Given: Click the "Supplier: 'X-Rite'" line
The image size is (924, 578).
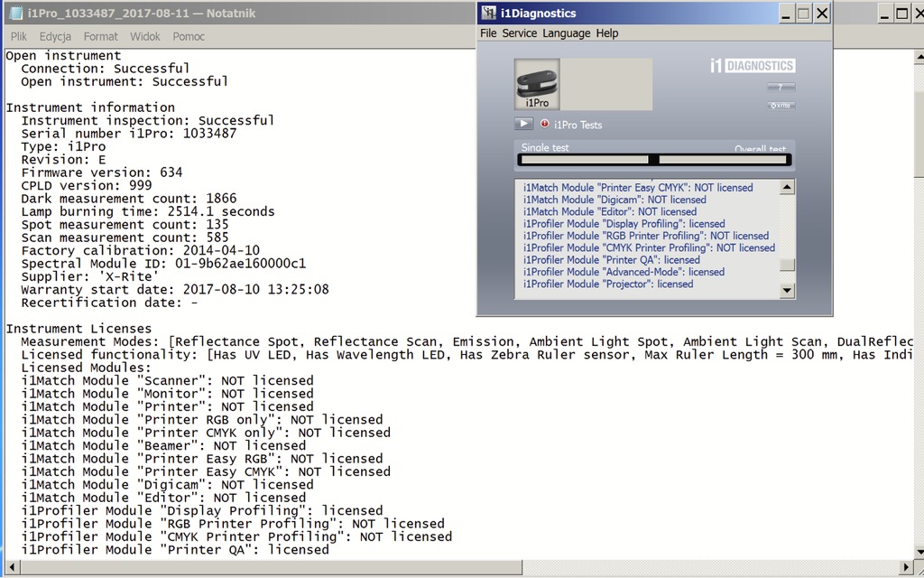Looking at the screenshot, I should (89, 276).
